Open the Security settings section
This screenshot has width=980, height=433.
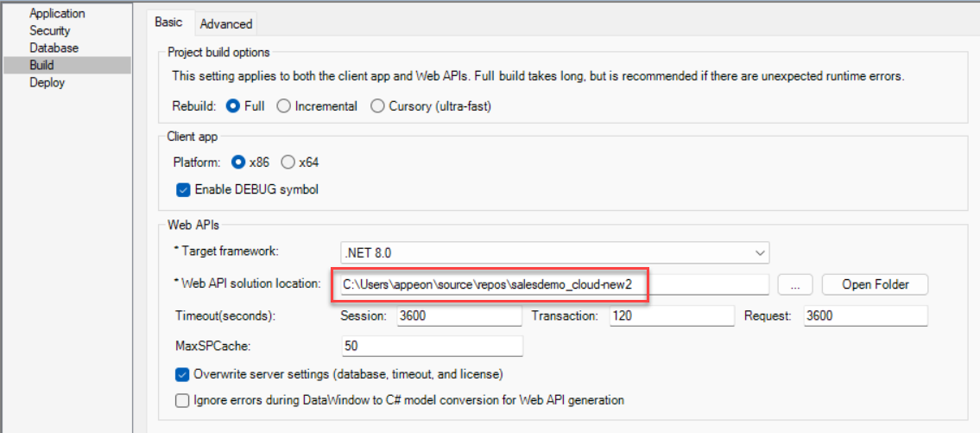click(50, 31)
